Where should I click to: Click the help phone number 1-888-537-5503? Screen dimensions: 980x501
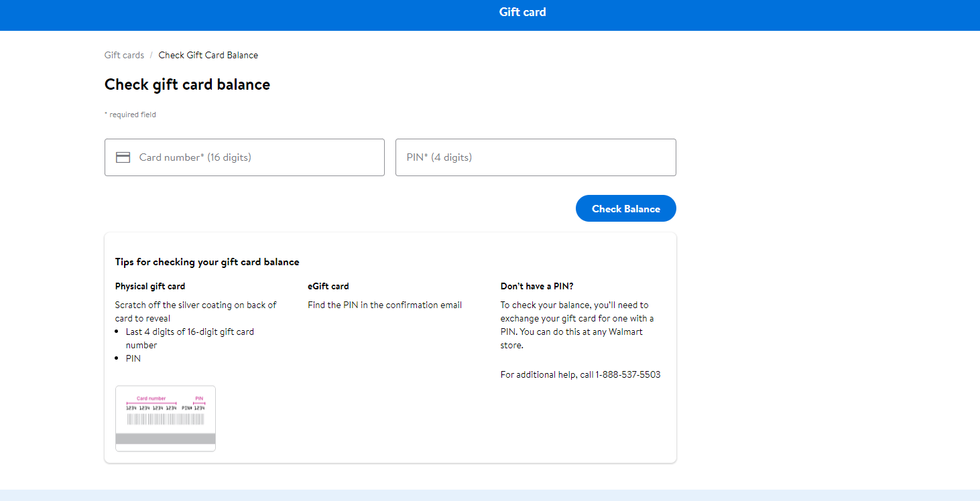(x=627, y=374)
